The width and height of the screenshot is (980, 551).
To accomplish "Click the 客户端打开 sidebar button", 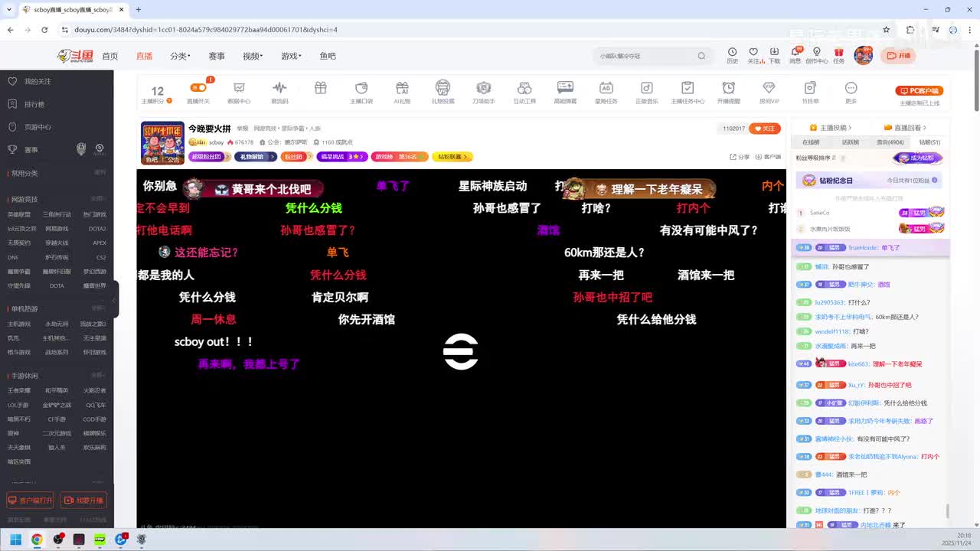I will point(31,500).
